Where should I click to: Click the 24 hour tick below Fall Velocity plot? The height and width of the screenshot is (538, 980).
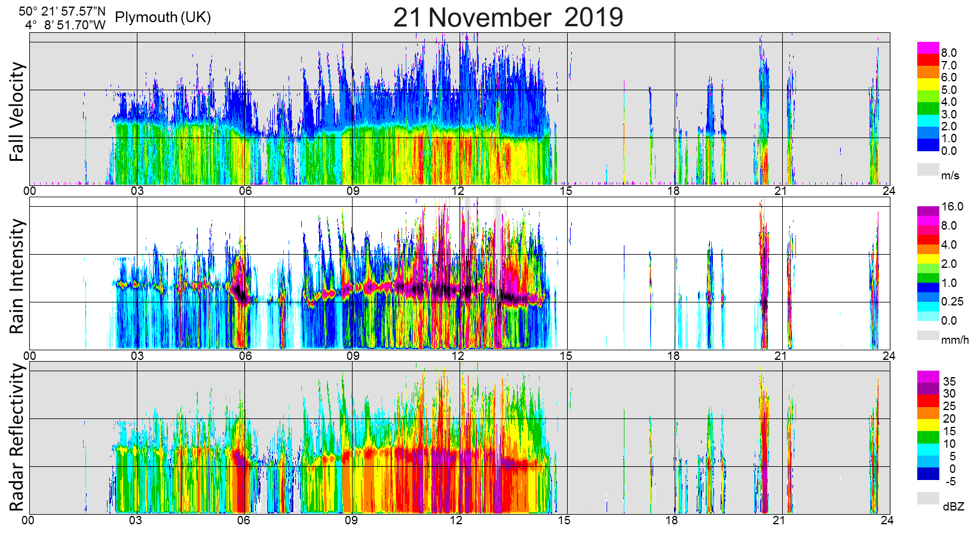889,191
